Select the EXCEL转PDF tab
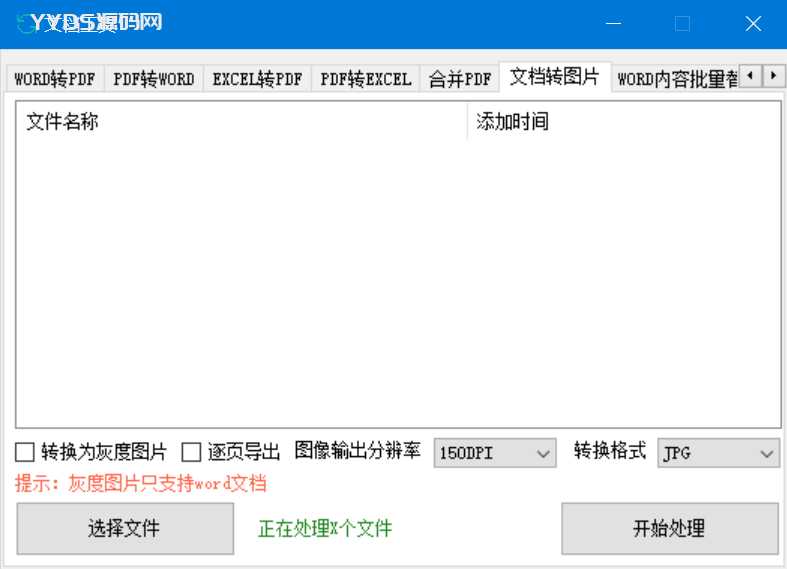The image size is (787, 569). point(257,79)
